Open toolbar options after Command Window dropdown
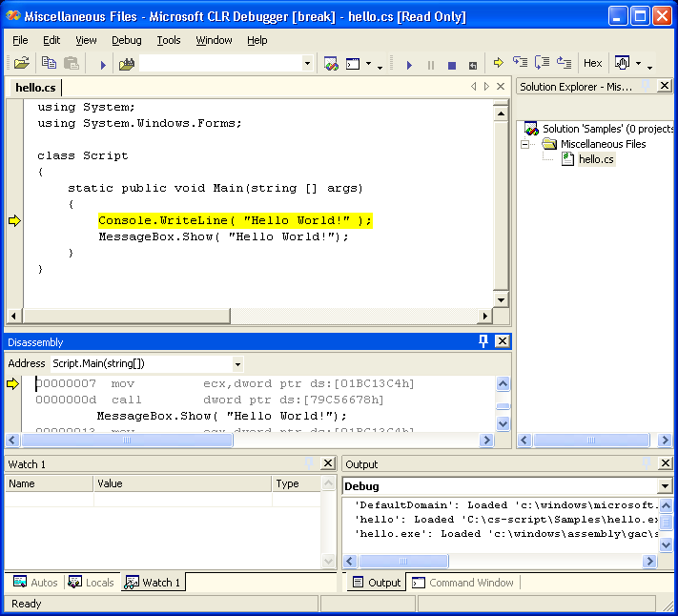The height and width of the screenshot is (616, 678). (380, 66)
